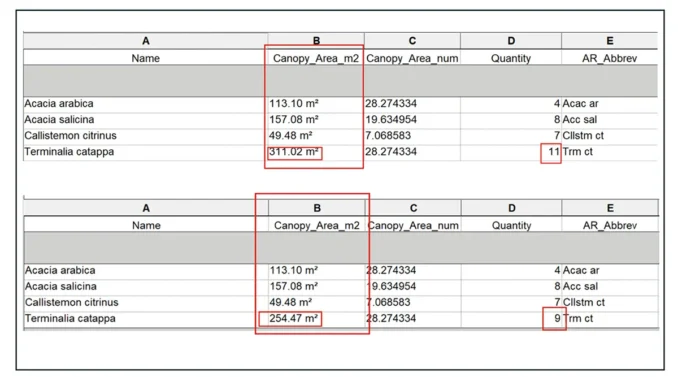The width and height of the screenshot is (678, 377).
Task: Click the 311.02 m² canopy area cell
Action: [294, 152]
